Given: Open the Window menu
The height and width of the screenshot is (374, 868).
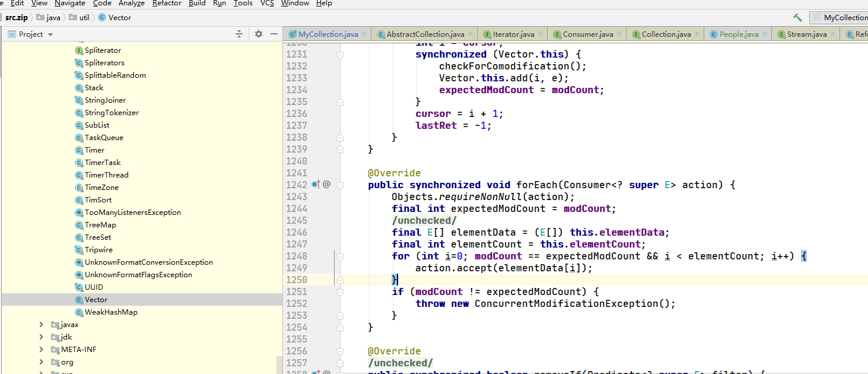Looking at the screenshot, I should pyautogui.click(x=295, y=3).
